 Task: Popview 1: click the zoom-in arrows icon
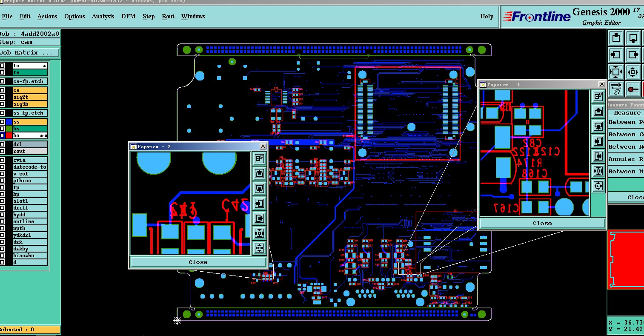tap(598, 171)
